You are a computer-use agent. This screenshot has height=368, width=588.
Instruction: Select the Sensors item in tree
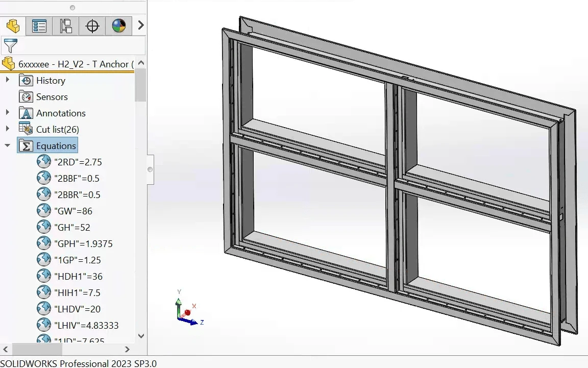click(x=52, y=96)
